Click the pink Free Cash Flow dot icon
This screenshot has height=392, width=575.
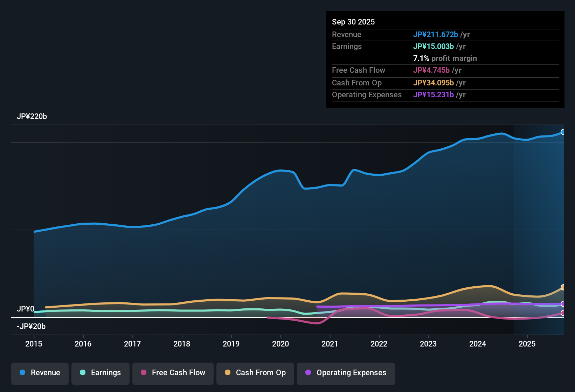tap(143, 373)
